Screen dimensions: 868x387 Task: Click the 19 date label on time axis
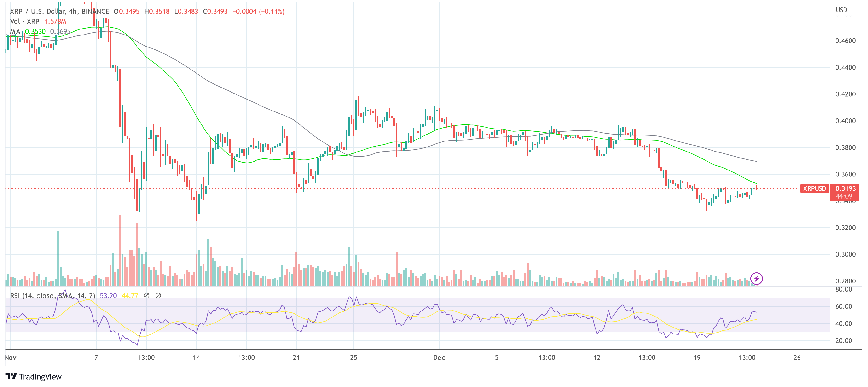pos(697,357)
